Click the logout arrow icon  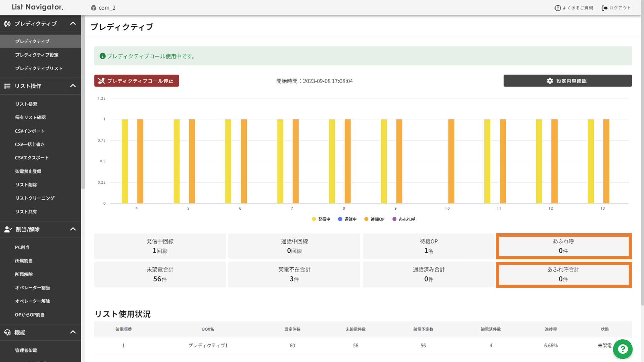(605, 8)
